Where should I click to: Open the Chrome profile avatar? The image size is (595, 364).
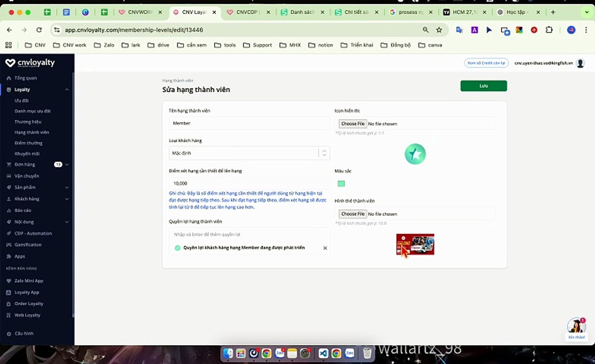(571, 29)
